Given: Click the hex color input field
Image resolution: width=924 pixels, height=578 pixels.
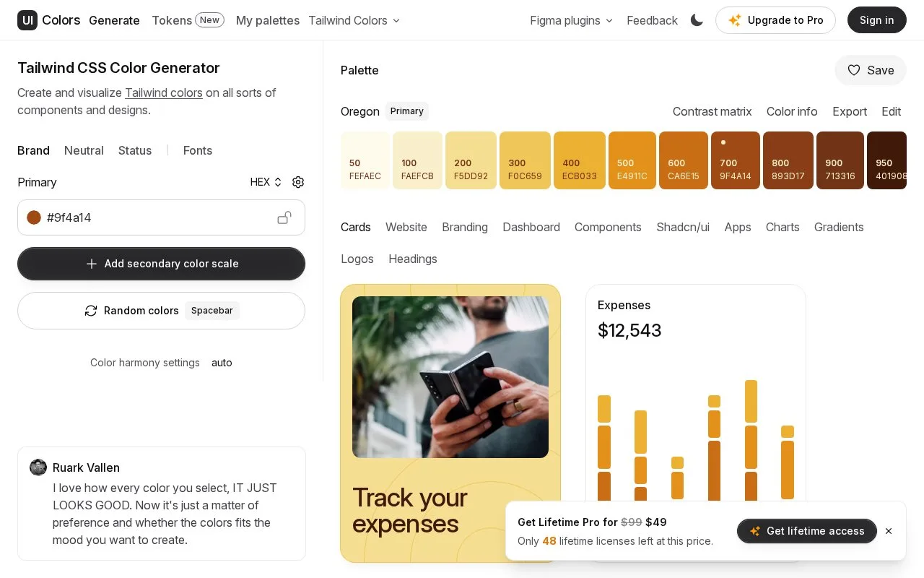Looking at the screenshot, I should pyautogui.click(x=161, y=217).
